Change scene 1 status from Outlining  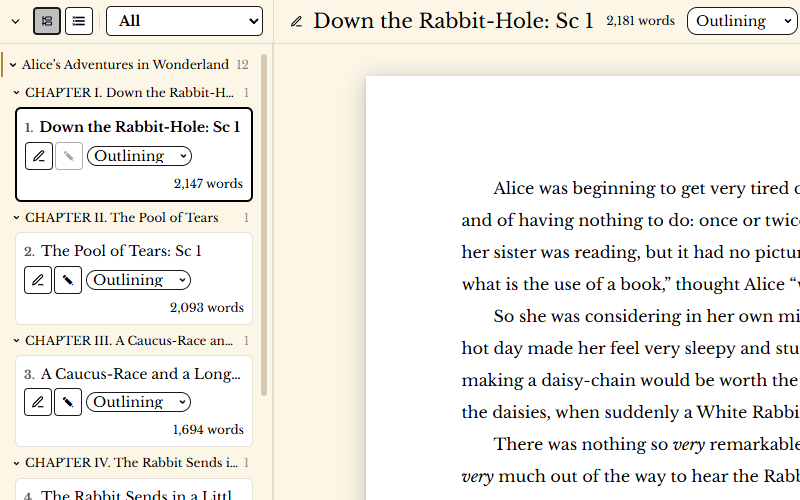click(x=139, y=156)
